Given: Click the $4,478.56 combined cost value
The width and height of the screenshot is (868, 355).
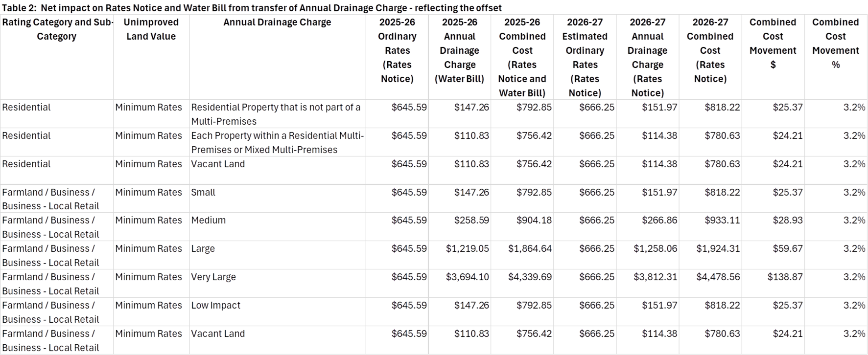Looking at the screenshot, I should point(718,277).
